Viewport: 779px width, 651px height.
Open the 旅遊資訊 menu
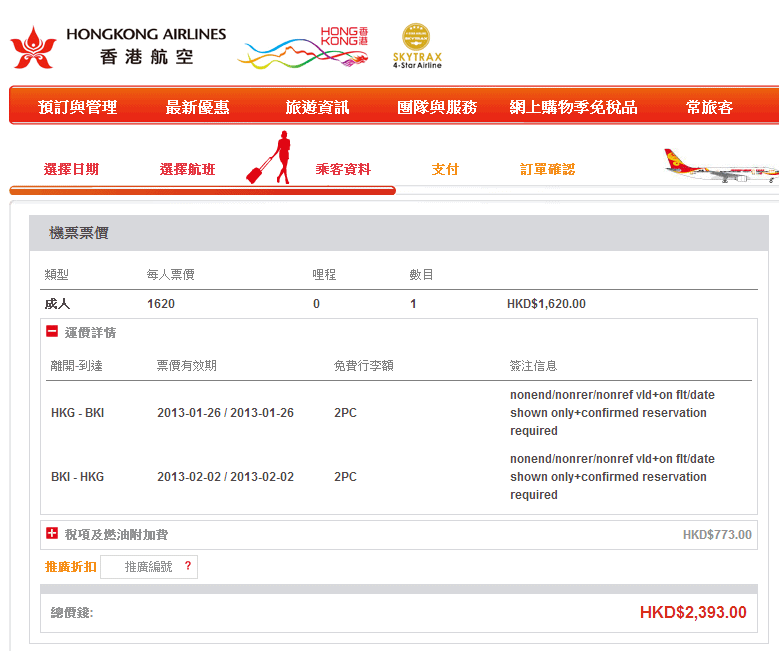317,107
